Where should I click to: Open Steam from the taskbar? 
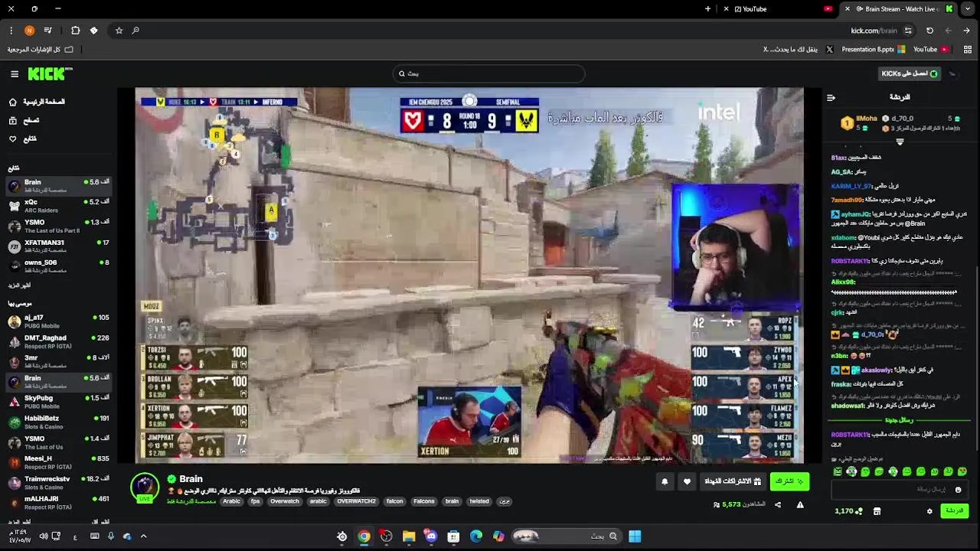pyautogui.click(x=342, y=536)
